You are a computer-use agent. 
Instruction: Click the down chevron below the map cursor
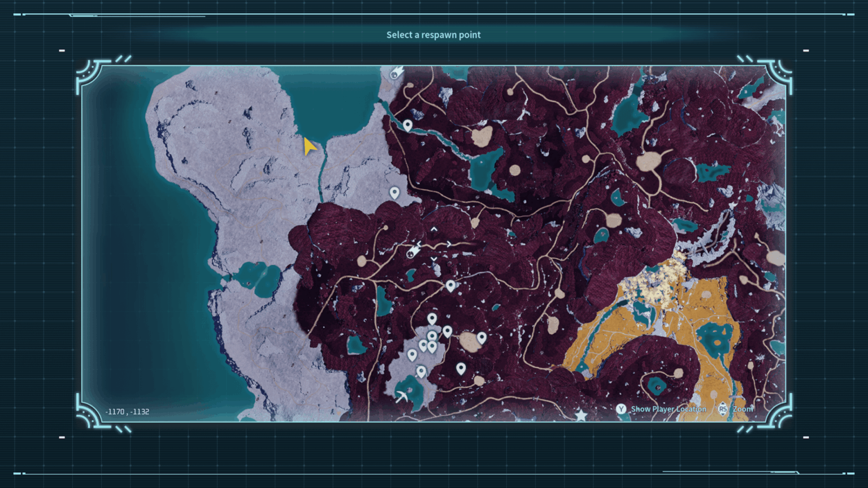click(434, 259)
